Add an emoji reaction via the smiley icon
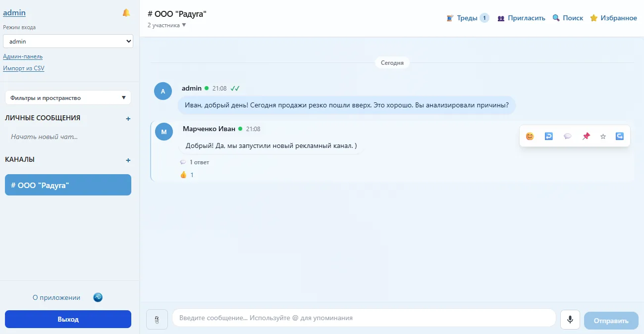The image size is (644, 334). coord(530,136)
